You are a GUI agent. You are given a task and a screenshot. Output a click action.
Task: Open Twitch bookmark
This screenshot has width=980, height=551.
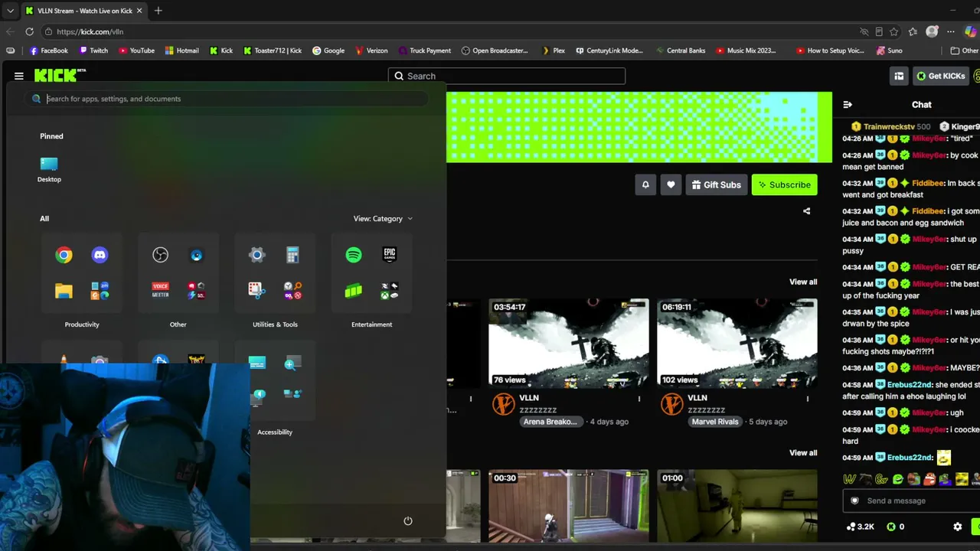click(x=94, y=51)
